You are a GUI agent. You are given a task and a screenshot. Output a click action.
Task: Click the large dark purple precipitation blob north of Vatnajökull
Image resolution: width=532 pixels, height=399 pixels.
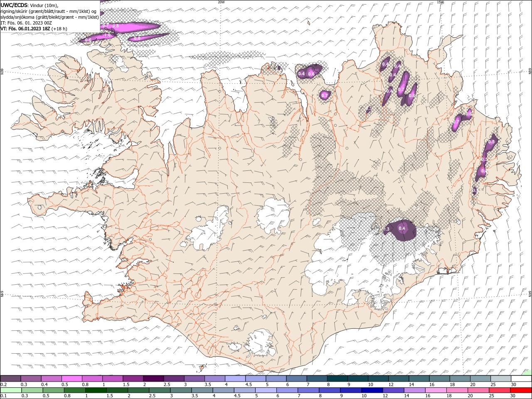click(x=400, y=231)
